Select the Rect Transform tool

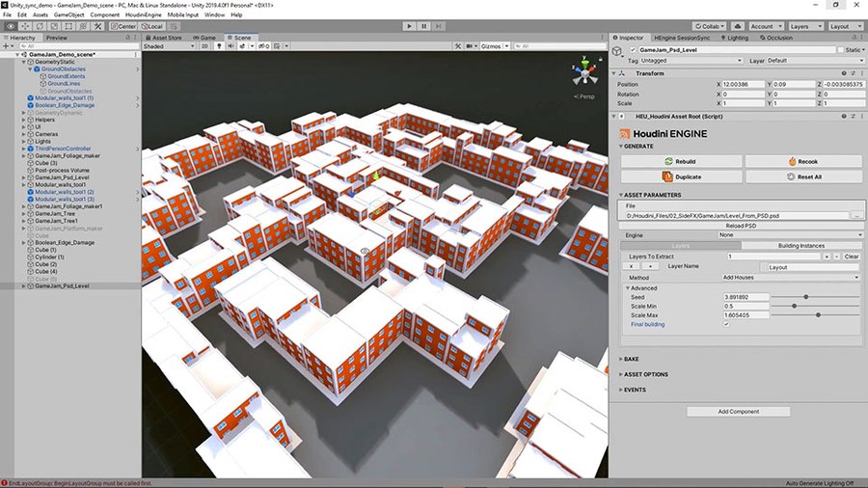click(68, 26)
